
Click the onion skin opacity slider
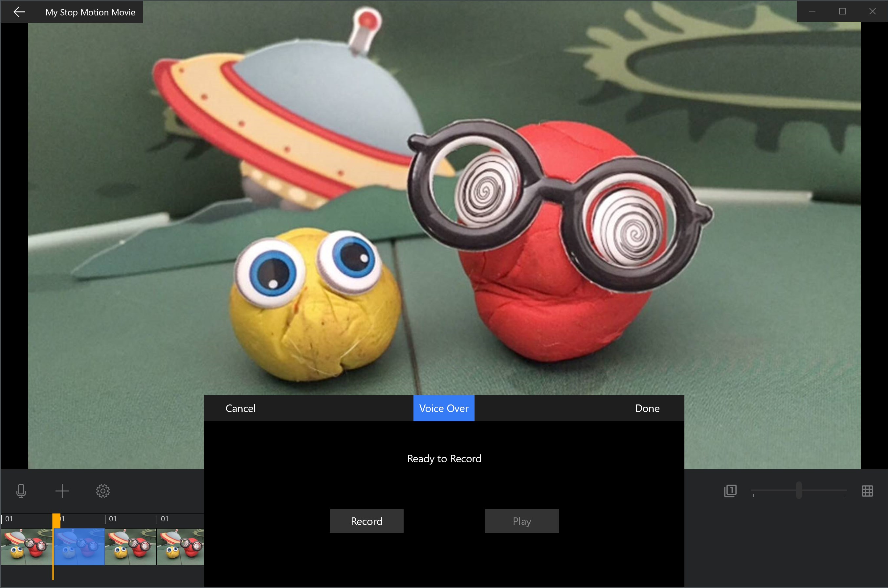click(799, 490)
